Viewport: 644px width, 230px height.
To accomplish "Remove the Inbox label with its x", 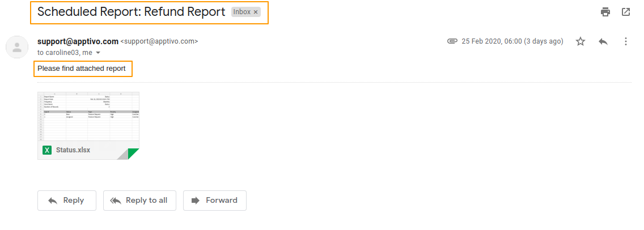I will click(x=256, y=12).
